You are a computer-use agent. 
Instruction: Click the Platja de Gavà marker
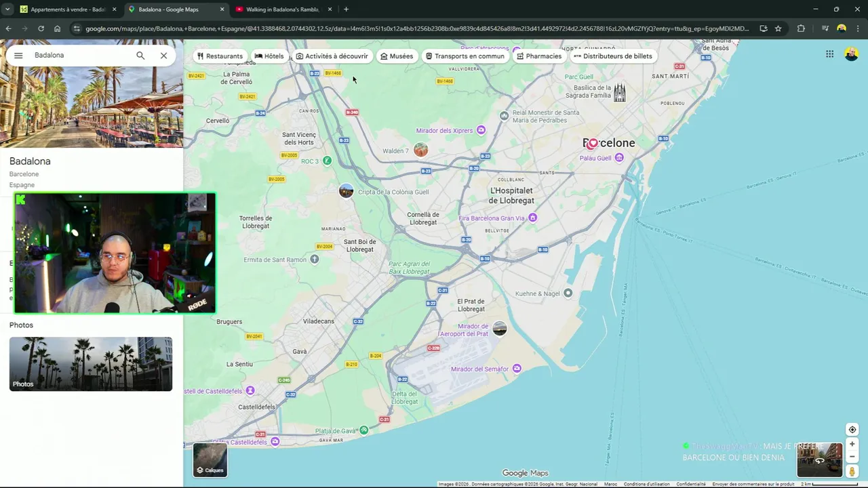coord(364,430)
